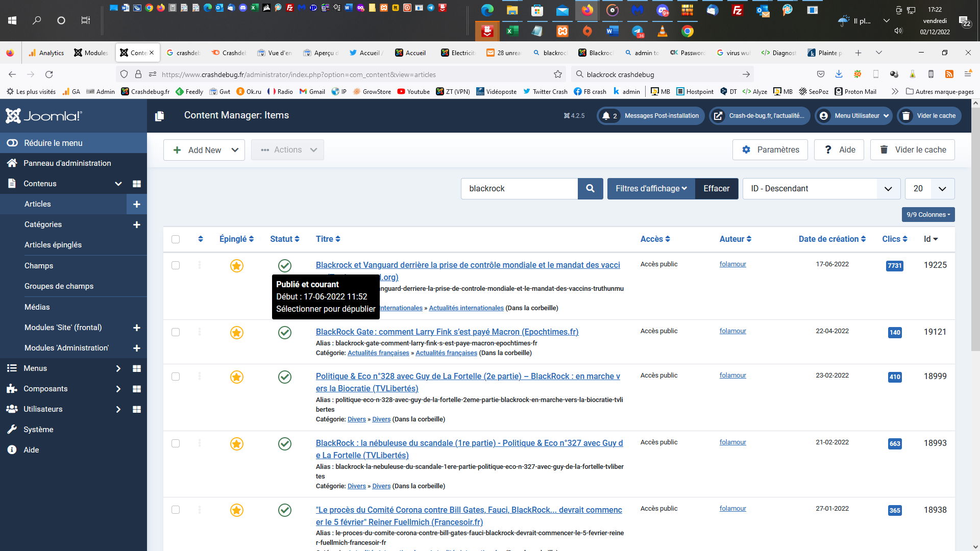Screen dimensions: 980x551
Task: Switch to the Analytics browser tab
Action: coord(46,53)
